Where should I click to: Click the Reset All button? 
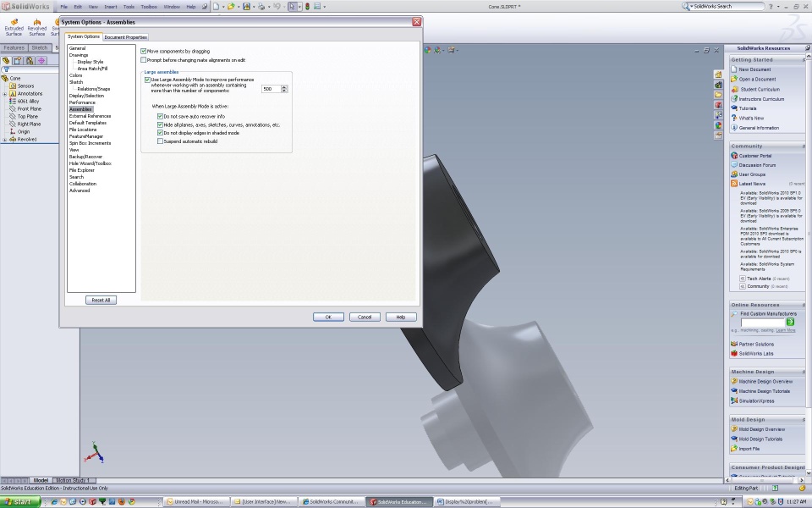click(x=101, y=300)
